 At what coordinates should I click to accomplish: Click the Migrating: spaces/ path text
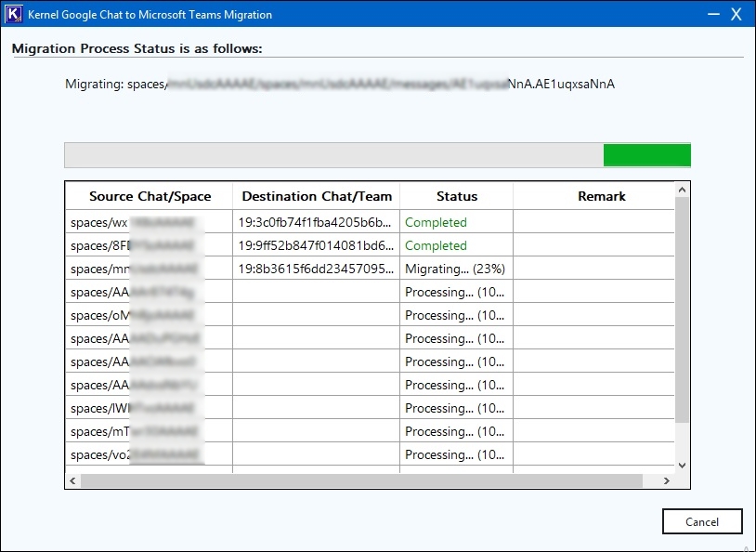pyautogui.click(x=340, y=84)
